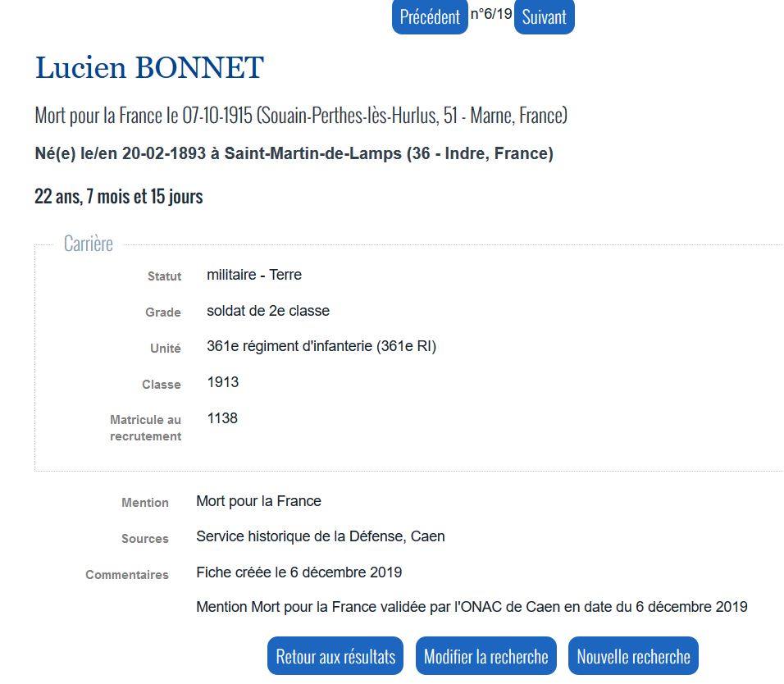Viewport: 784px width, 684px height.
Task: Click the 361e régiment d'infanterie unit text
Action: click(321, 346)
